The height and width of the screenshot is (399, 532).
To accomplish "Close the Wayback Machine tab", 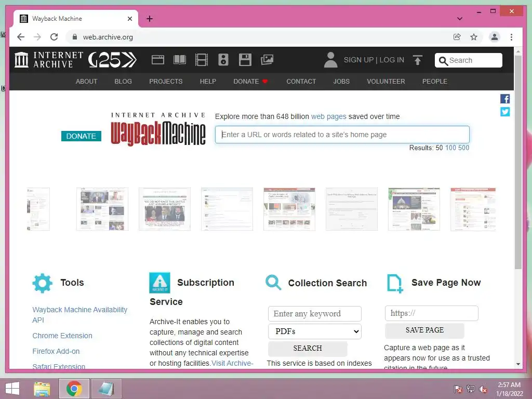I will (130, 19).
